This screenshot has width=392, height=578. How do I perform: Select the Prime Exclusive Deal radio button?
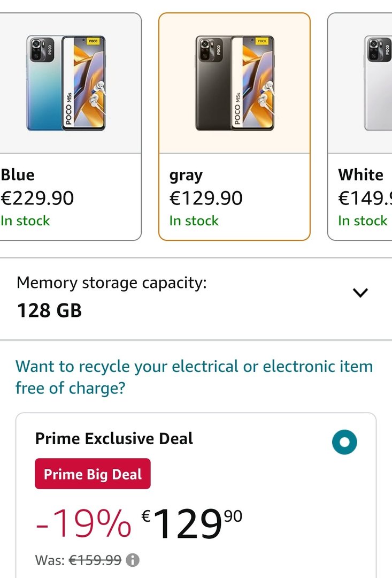point(344,443)
